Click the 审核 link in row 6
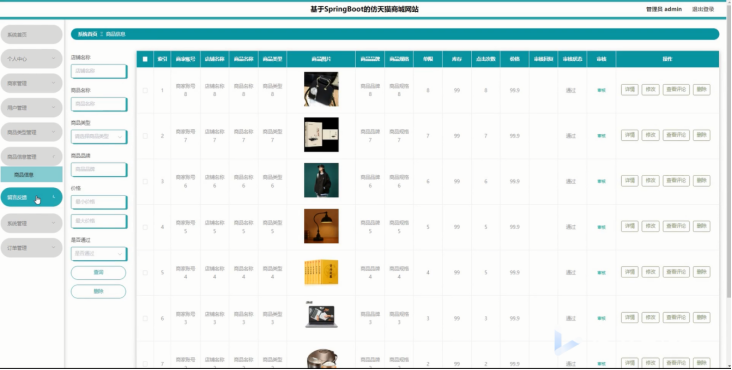Image resolution: width=732 pixels, height=370 pixels. [601, 319]
